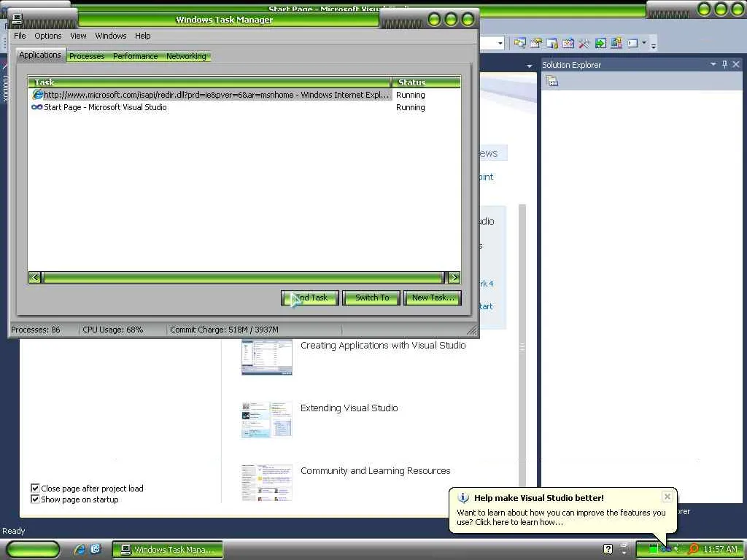Open the View menu in Task Manager

(78, 36)
